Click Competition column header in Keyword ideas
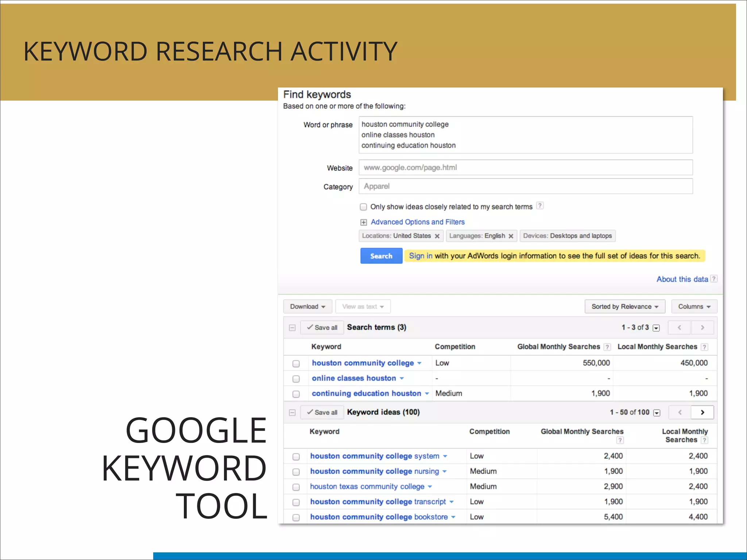This screenshot has height=560, width=747. click(x=489, y=432)
